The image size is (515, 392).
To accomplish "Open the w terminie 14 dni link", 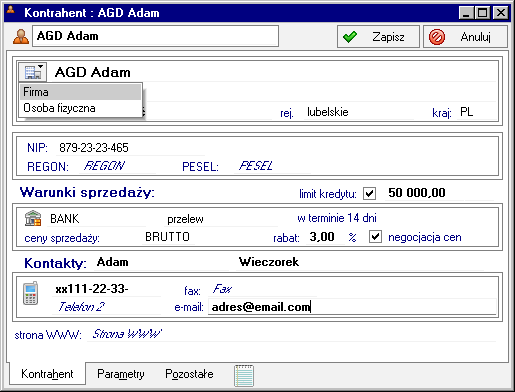I will (x=337, y=218).
